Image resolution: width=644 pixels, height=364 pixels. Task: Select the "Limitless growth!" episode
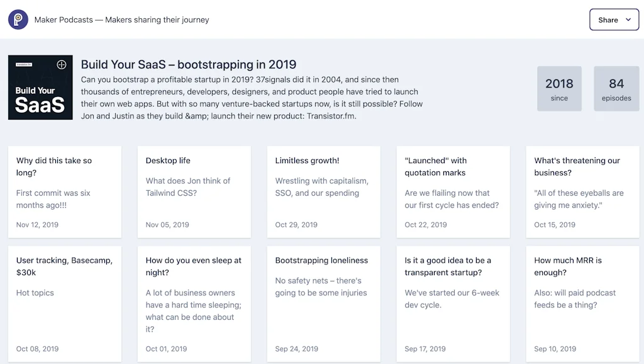tap(324, 191)
